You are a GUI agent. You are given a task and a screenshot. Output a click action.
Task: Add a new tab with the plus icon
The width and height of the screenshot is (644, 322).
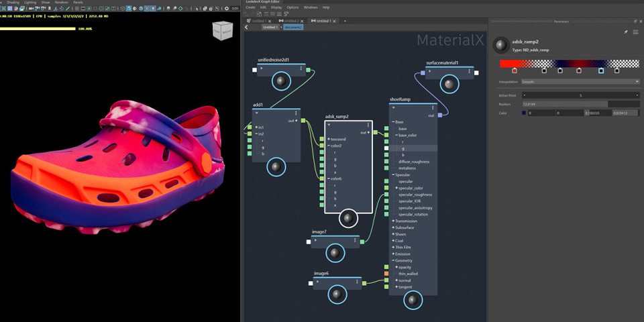pyautogui.click(x=345, y=21)
